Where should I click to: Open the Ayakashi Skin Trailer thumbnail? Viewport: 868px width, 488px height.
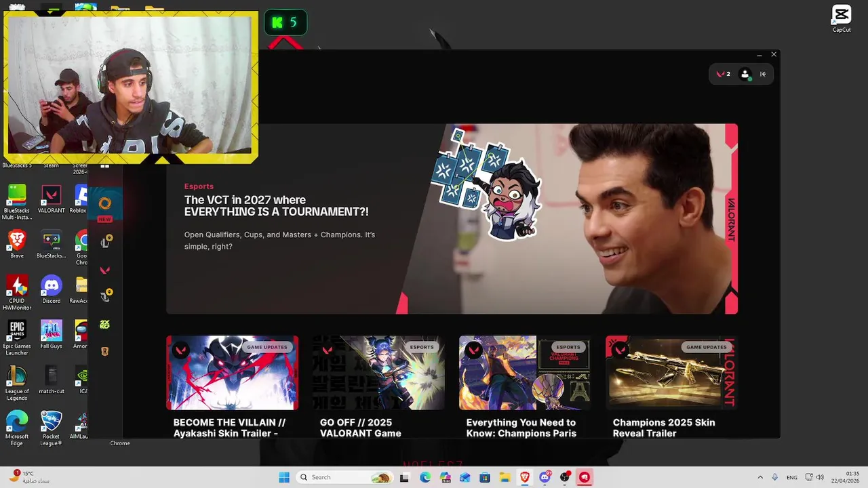[232, 373]
